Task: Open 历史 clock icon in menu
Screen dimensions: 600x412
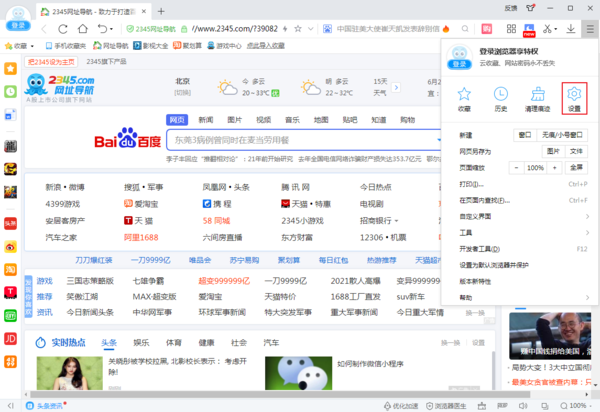Action: (501, 98)
